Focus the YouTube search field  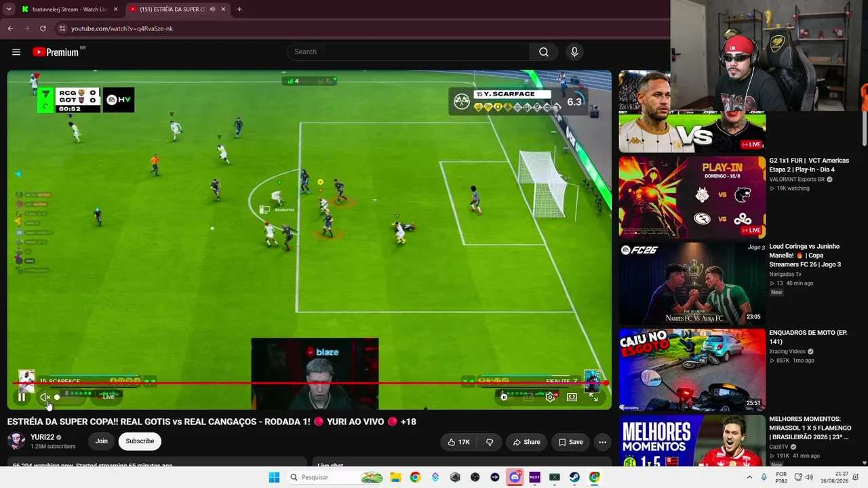408,52
